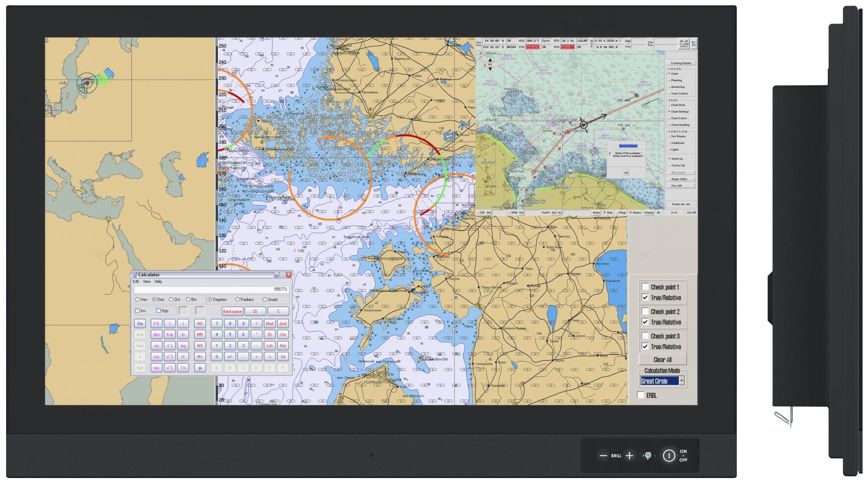Enable Check point 1 checkbox
The image size is (868, 482).
pos(645,287)
